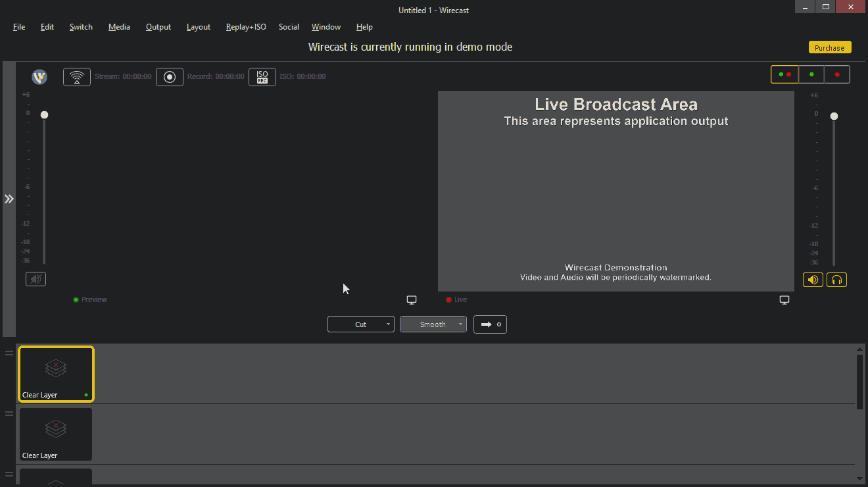Open the Replay+ISO menu

tap(246, 27)
